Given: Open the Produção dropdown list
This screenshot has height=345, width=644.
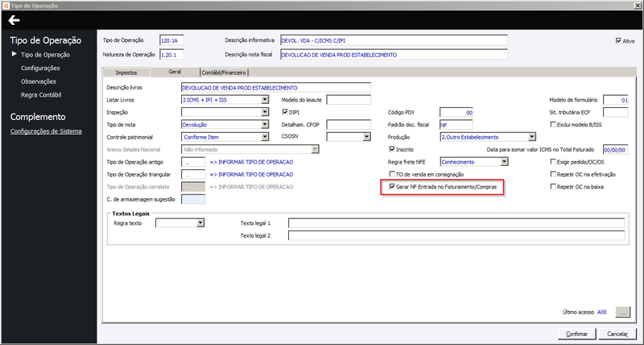Looking at the screenshot, I should point(532,137).
